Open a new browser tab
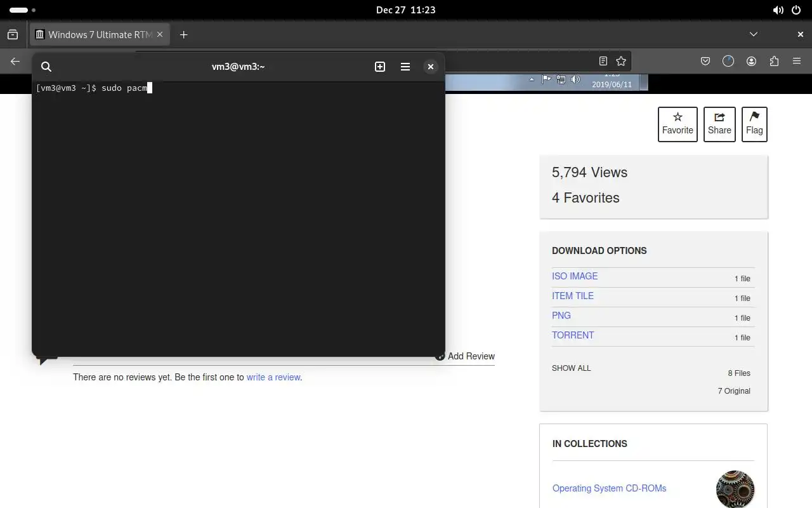This screenshot has height=508, width=812. (183, 34)
